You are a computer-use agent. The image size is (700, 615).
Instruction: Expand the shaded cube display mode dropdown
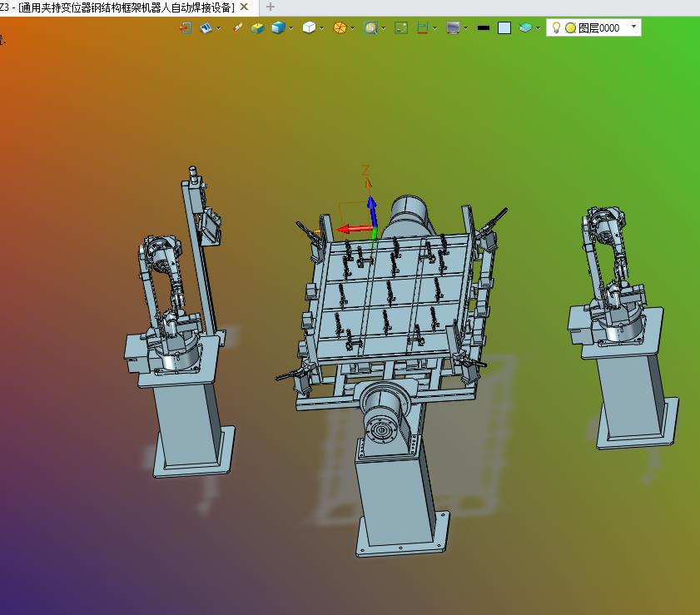(x=291, y=28)
